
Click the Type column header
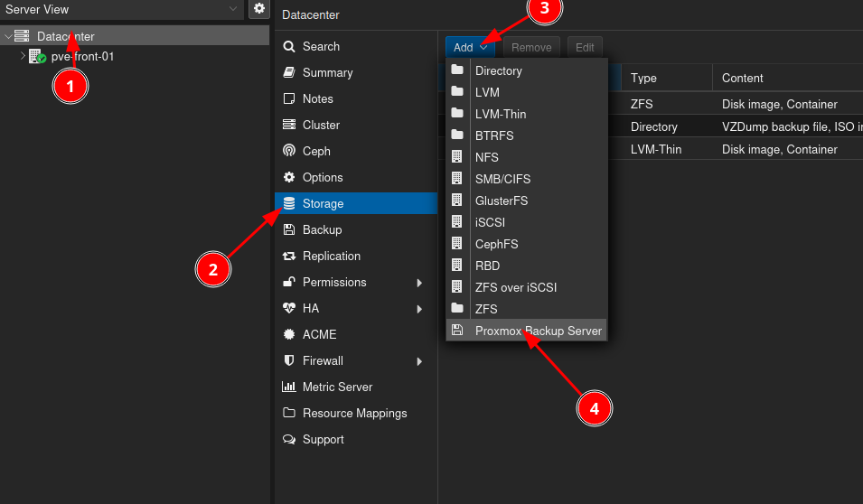643,78
